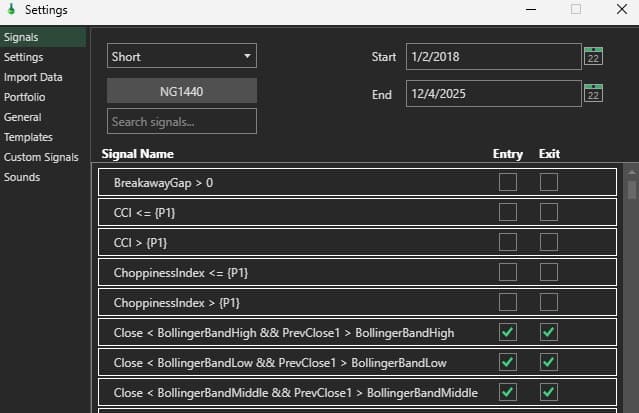The width and height of the screenshot is (639, 413).
Task: Click the Signal Name column header
Action: pyautogui.click(x=138, y=154)
